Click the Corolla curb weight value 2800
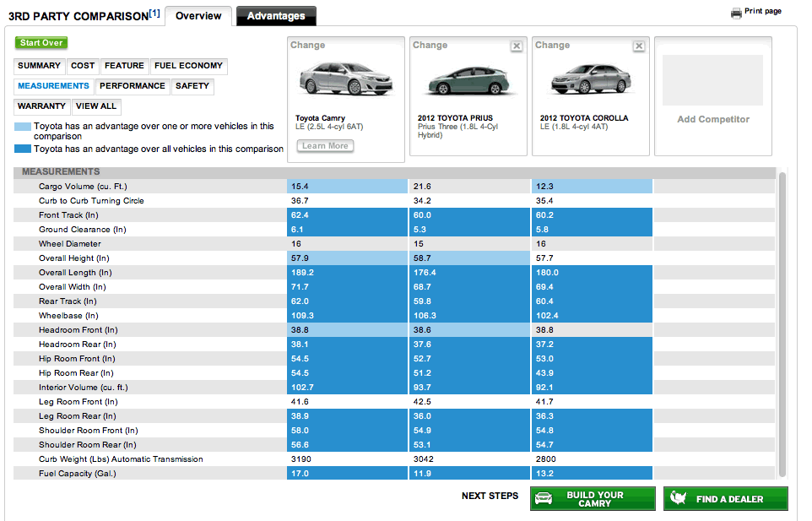Image resolution: width=812 pixels, height=521 pixels. coord(546,459)
